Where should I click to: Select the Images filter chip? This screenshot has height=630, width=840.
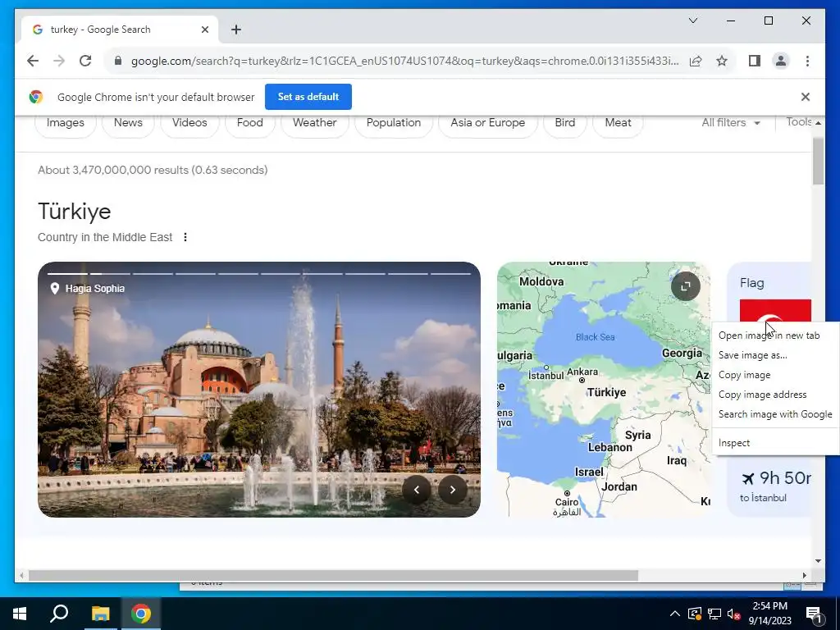[66, 123]
